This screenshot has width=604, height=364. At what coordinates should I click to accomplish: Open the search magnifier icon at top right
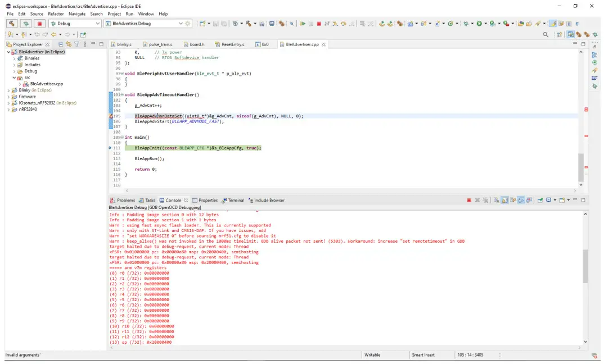[546, 35]
